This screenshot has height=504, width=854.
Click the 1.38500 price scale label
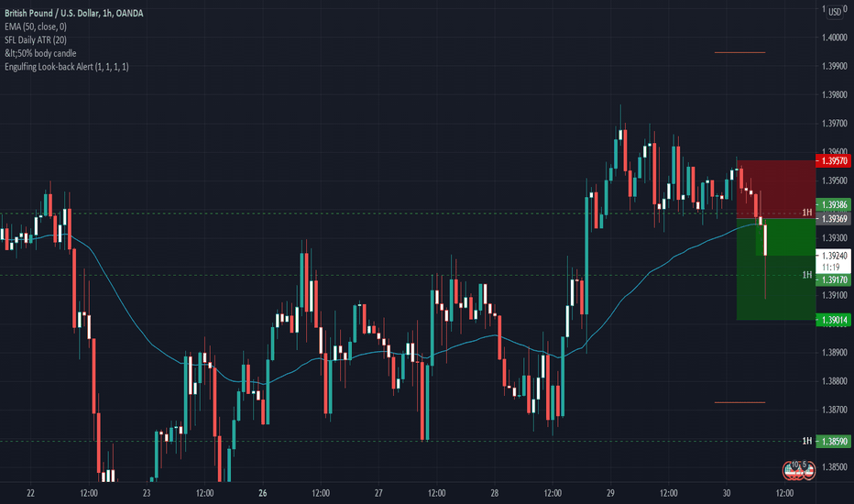[835, 467]
